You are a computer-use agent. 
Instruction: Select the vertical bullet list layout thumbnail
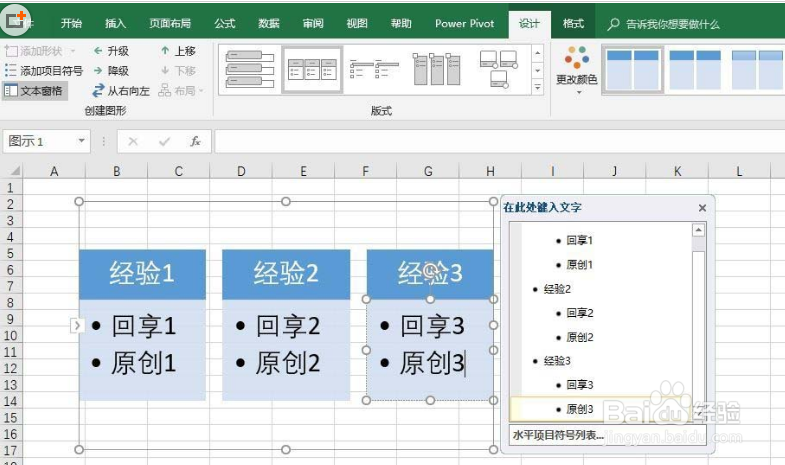(250, 70)
